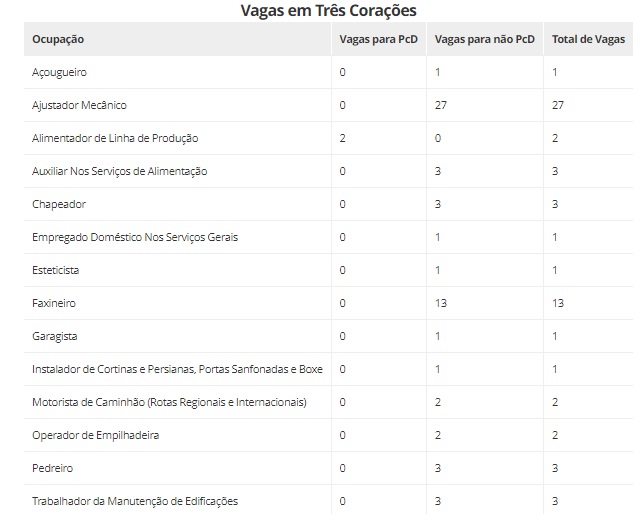This screenshot has height=514, width=644.
Task: Click Instalador de Cortinas e Persianas row
Action: (177, 369)
